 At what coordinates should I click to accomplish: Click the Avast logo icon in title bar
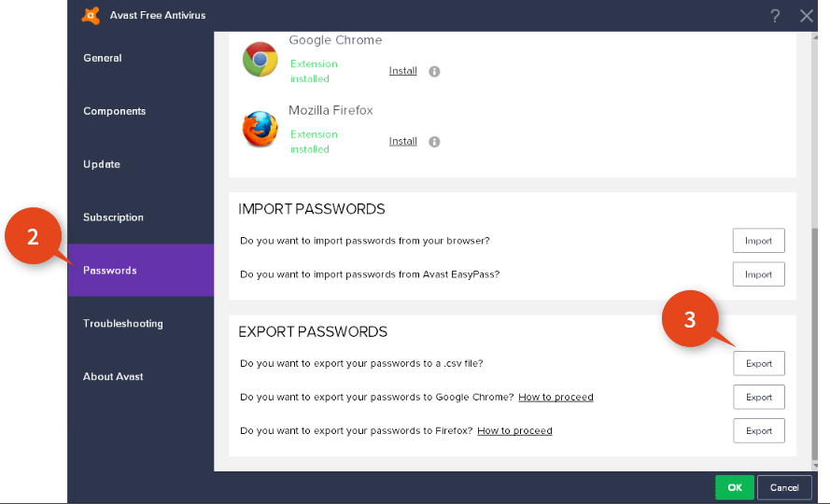91,15
